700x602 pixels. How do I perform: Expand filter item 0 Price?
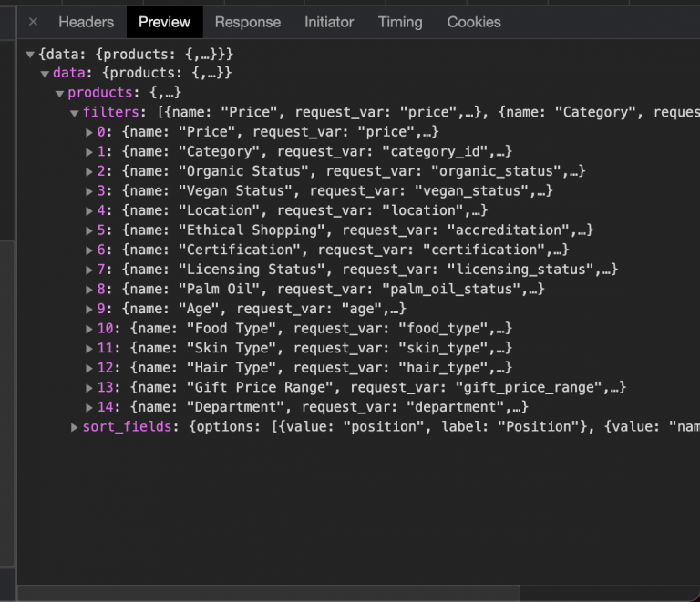click(89, 132)
